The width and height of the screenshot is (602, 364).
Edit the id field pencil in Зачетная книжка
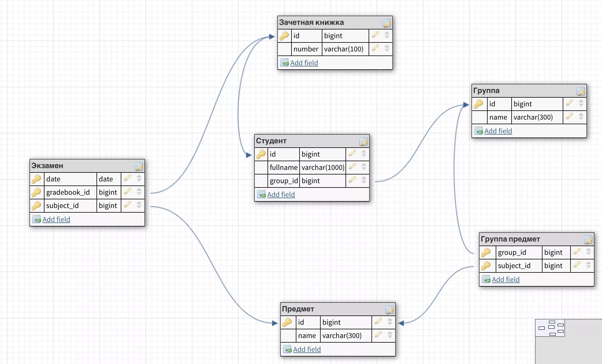375,35
